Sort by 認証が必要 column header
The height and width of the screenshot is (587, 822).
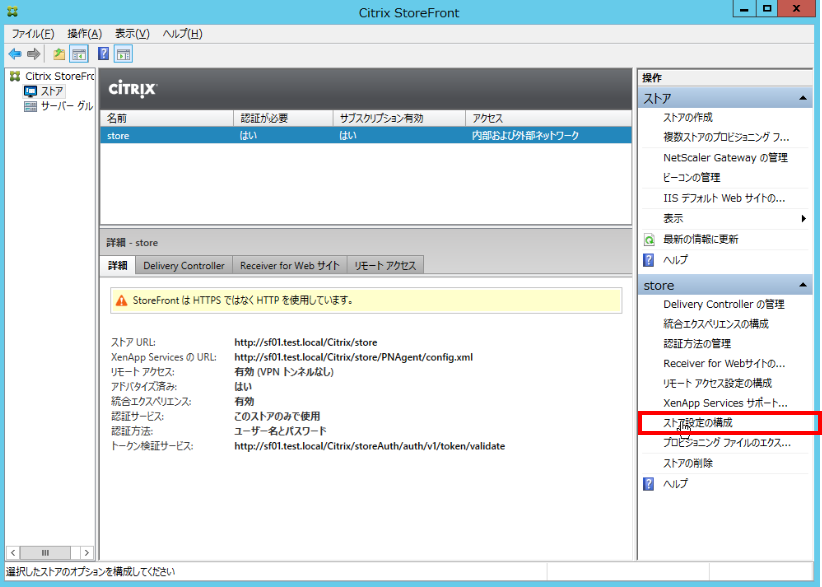pyautogui.click(x=284, y=118)
